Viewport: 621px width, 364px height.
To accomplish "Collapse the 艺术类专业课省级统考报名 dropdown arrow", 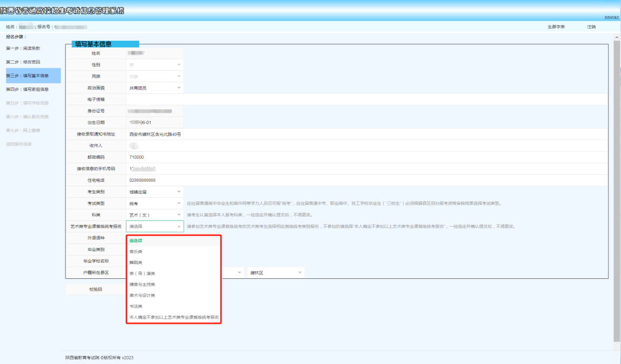I will 179,226.
